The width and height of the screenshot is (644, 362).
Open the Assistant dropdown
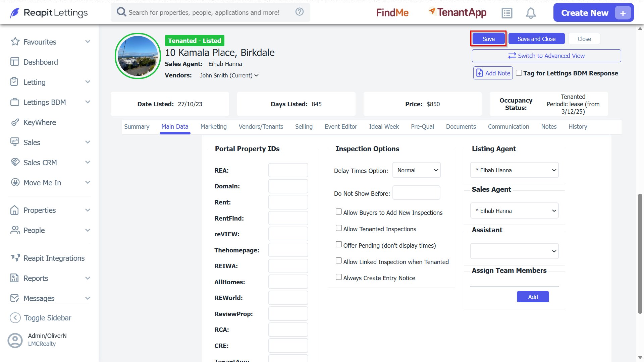coord(515,251)
